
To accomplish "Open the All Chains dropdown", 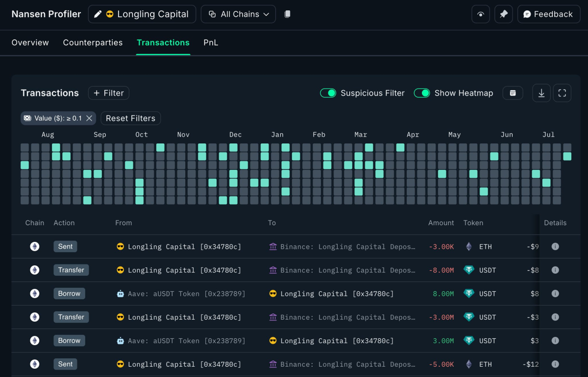I will tap(238, 14).
